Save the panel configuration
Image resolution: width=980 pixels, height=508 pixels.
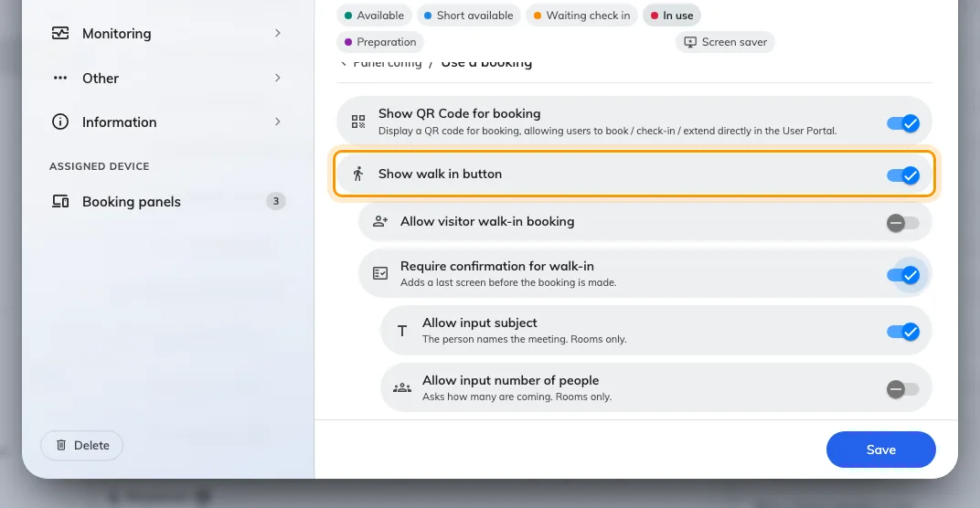coord(880,450)
